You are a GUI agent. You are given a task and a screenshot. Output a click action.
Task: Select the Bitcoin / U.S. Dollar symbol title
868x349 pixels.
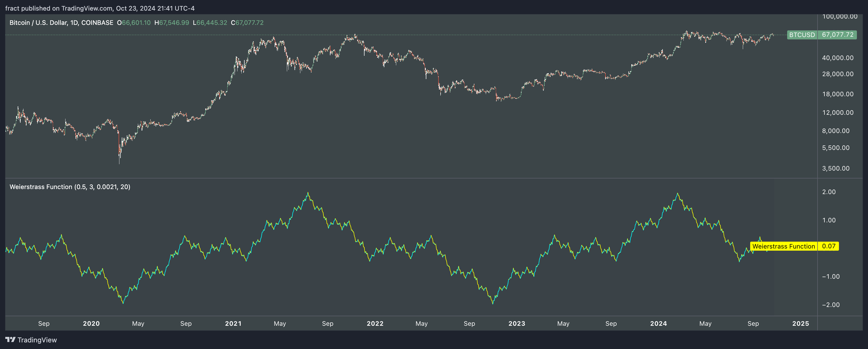coord(61,22)
